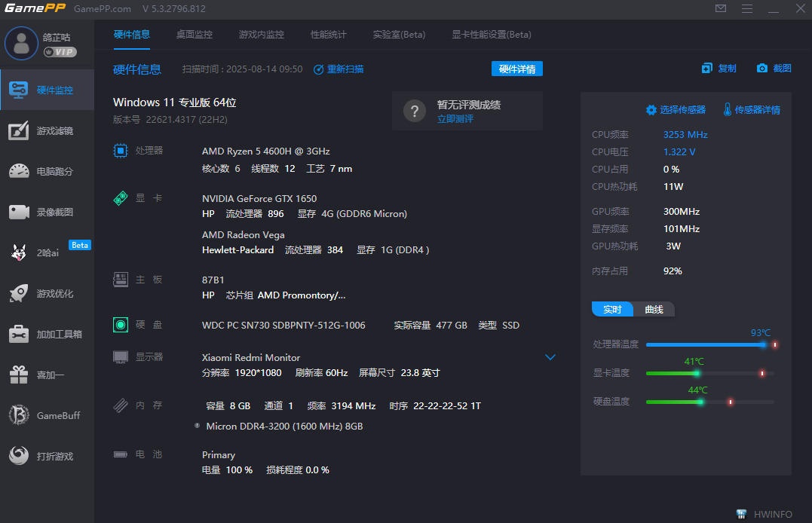Click the 复制 copy button
812x523 pixels.
point(719,69)
